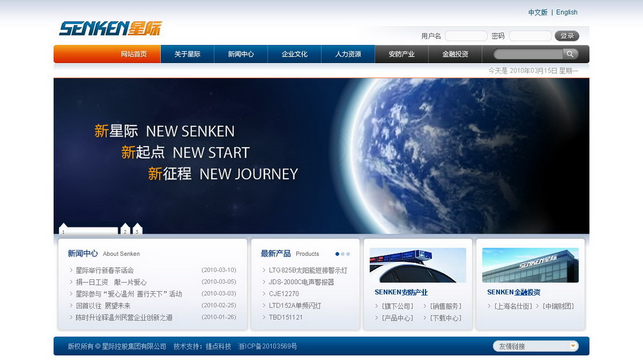Image resolution: width=643 pixels, height=364 pixels.
Task: Open the 销售服务 link
Action: [446, 306]
